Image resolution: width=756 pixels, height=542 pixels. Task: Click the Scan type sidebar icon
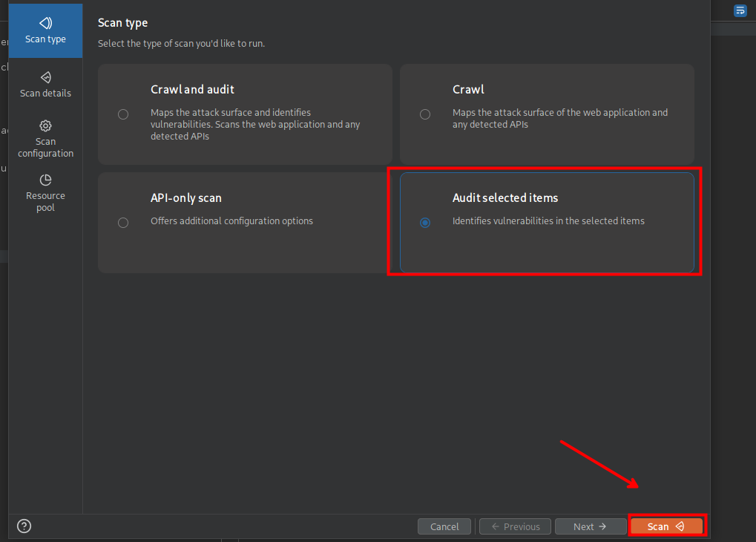[45, 23]
